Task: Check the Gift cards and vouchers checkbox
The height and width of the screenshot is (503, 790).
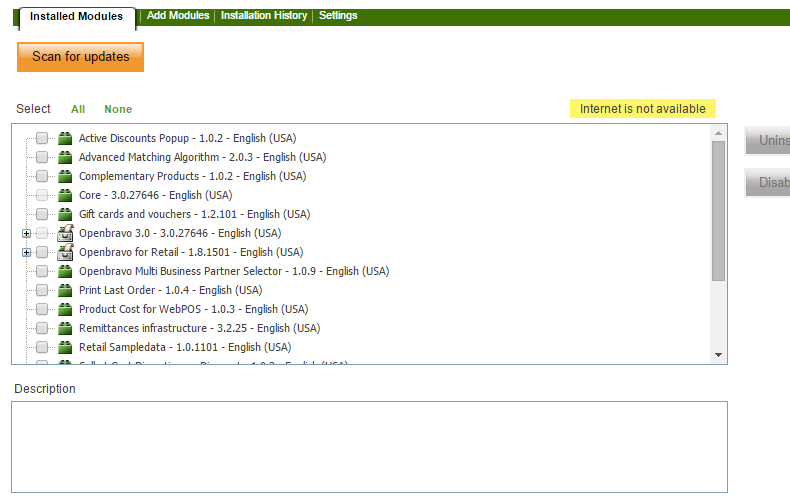Action: (x=42, y=214)
